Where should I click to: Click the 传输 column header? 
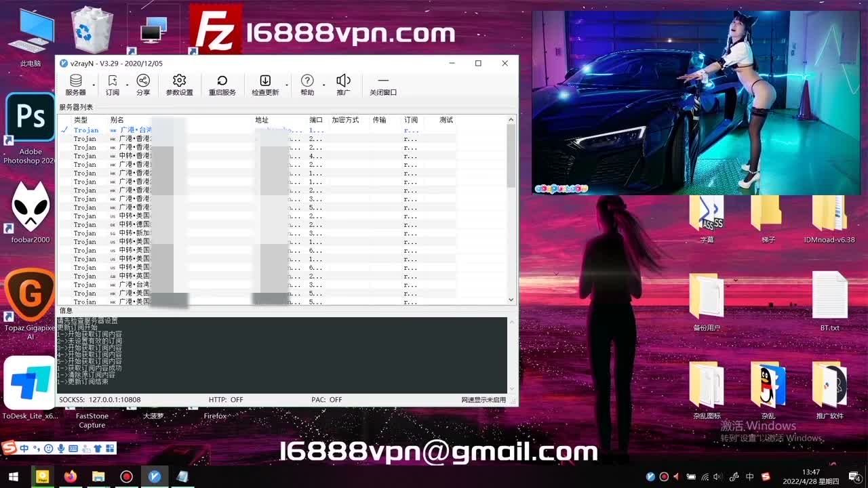pos(379,120)
